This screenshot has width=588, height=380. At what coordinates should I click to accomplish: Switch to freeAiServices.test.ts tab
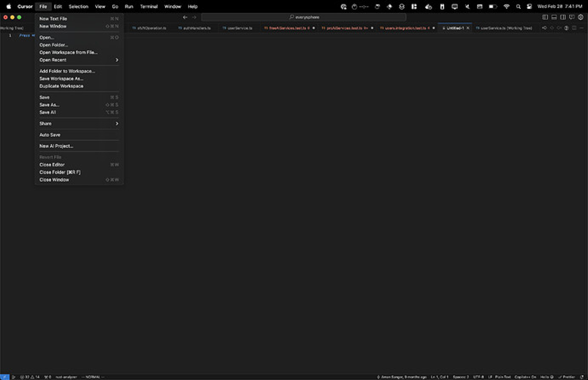tap(289, 28)
